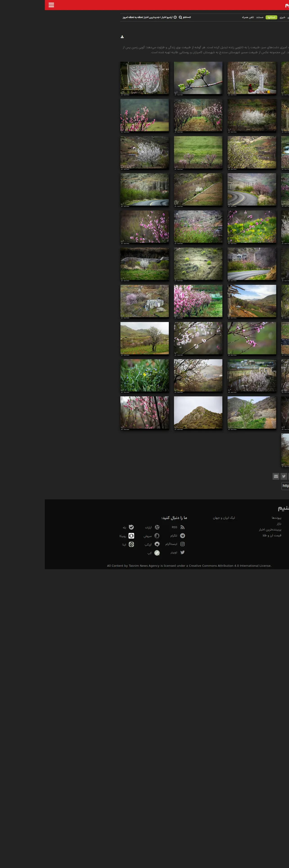This screenshot has width=289, height=868.
Task: Open the bare mountain peak thumbnail
Action: [x=198, y=412]
